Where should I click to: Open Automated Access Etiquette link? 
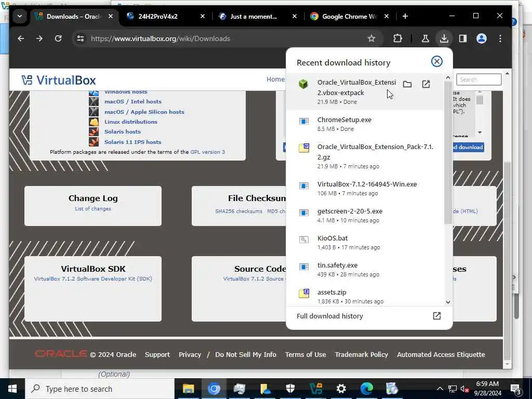(441, 354)
